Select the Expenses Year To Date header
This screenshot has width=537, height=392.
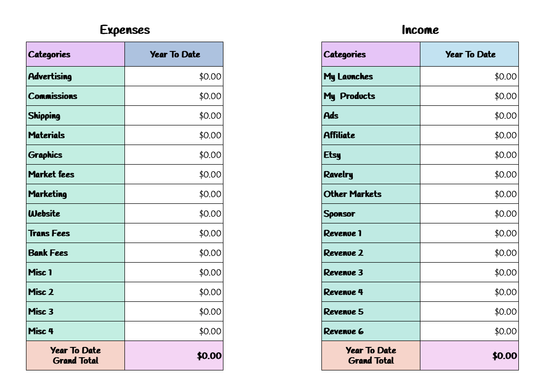pyautogui.click(x=174, y=54)
